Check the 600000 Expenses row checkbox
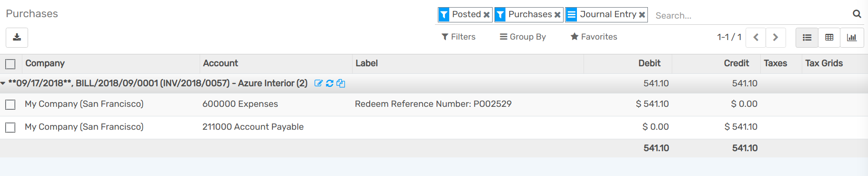The width and height of the screenshot is (868, 176). pyautogui.click(x=10, y=104)
